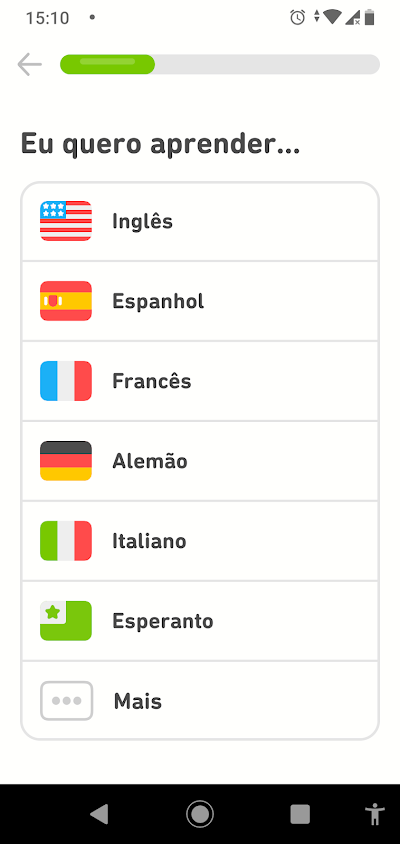Select the Alemão language label

coord(150,461)
